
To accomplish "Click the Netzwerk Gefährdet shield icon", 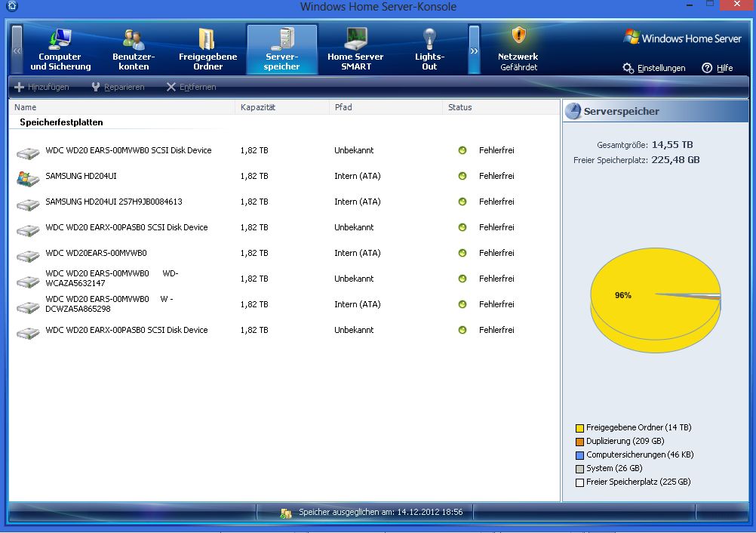I will pos(519,35).
